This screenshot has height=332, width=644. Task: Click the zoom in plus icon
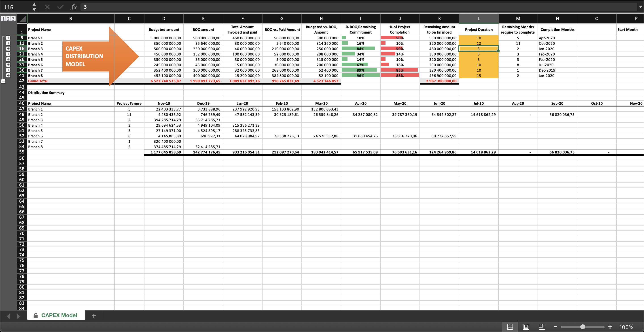point(610,327)
